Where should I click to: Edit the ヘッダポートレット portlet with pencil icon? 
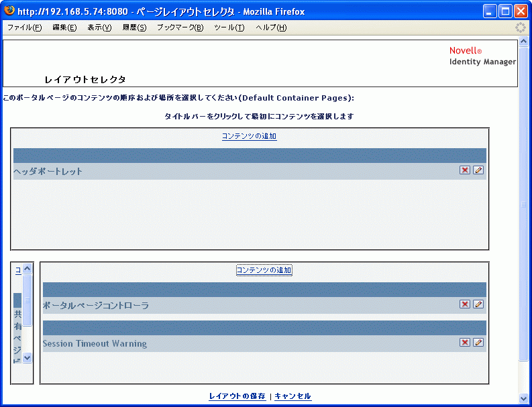478,170
